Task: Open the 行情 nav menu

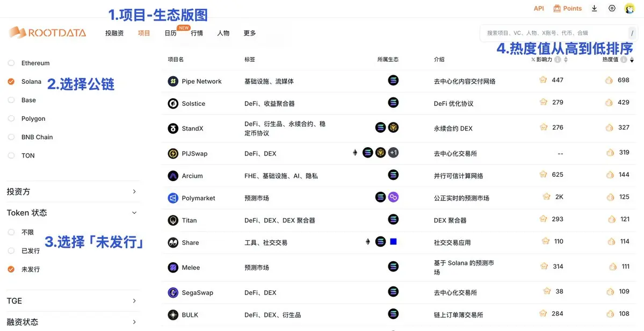Action: pos(197,33)
